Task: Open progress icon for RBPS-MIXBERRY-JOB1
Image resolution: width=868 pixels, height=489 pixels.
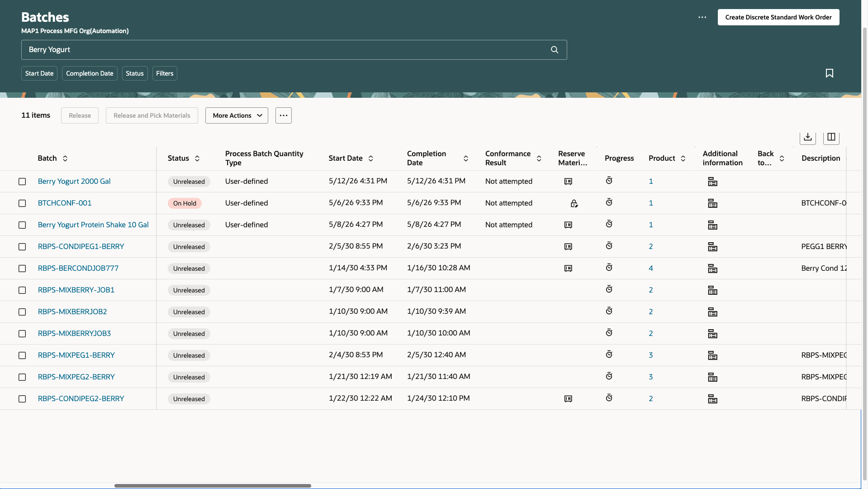Action: click(x=609, y=289)
